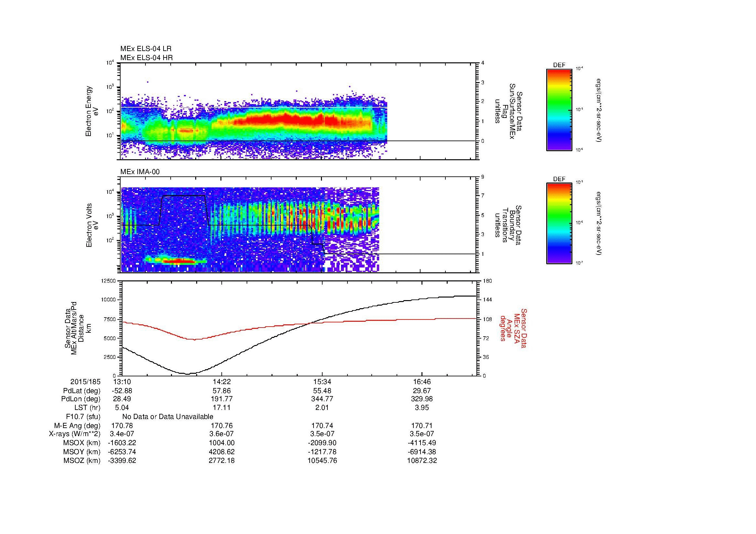Click PdLat value '29.67'
Screen dimensions: 756x534
pos(422,391)
